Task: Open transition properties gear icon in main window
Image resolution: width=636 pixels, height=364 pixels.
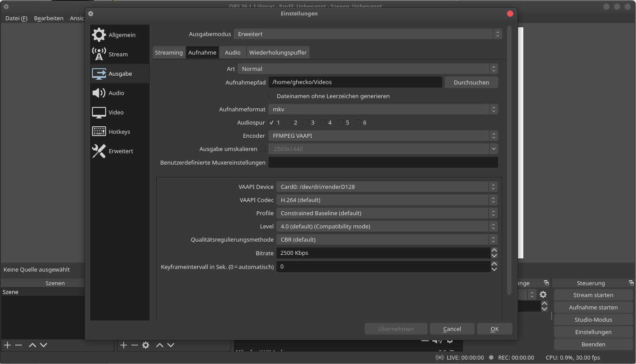Action: click(543, 294)
